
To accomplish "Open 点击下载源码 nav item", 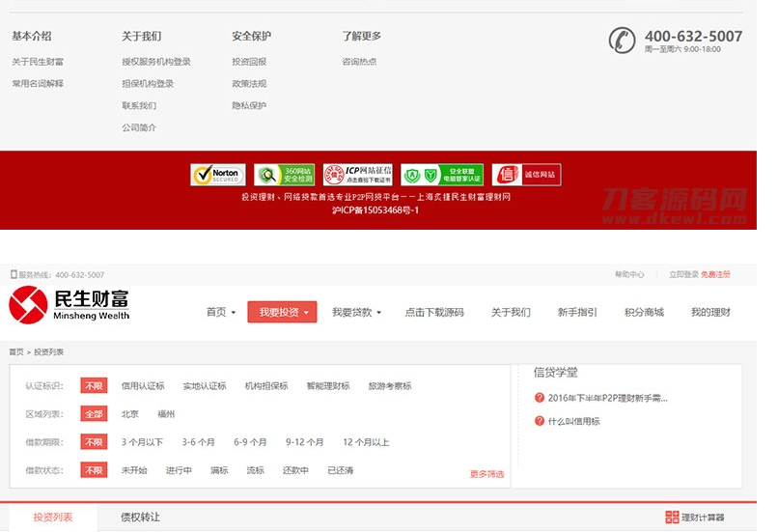I will 434,312.
